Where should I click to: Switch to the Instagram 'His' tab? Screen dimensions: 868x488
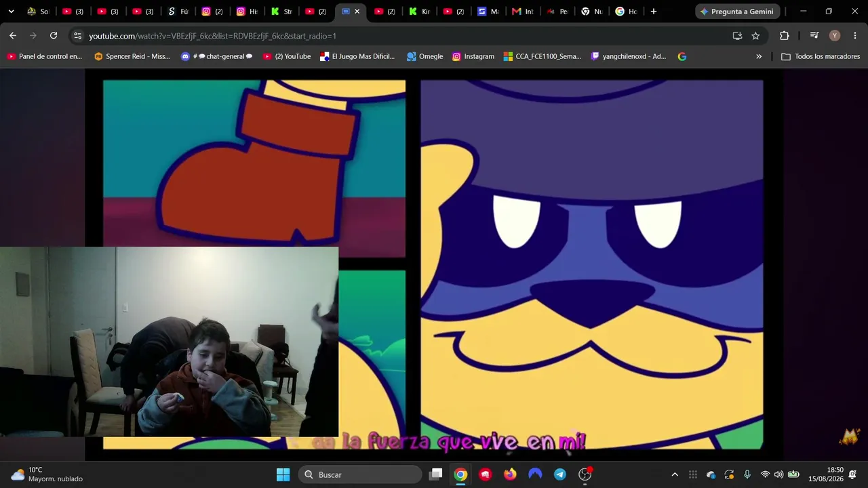248,12
